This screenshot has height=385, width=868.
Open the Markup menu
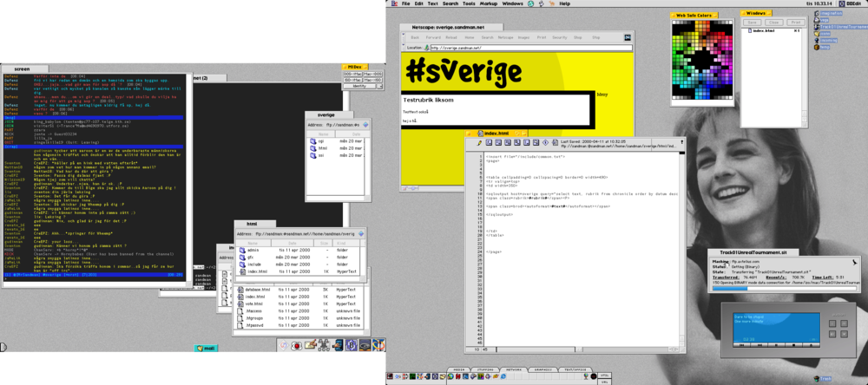click(489, 4)
